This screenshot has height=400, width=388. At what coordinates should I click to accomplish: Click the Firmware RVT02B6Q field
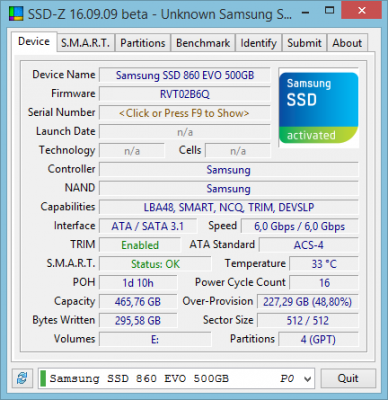pyautogui.click(x=185, y=94)
